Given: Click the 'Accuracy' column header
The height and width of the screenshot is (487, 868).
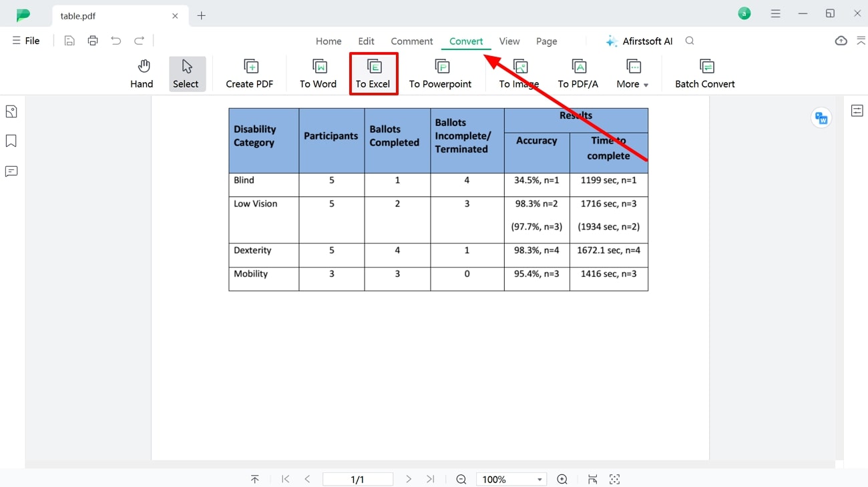Looking at the screenshot, I should (x=537, y=153).
